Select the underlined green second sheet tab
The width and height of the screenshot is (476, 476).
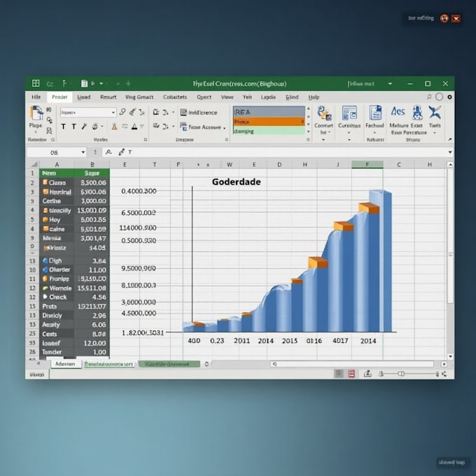click(x=108, y=364)
